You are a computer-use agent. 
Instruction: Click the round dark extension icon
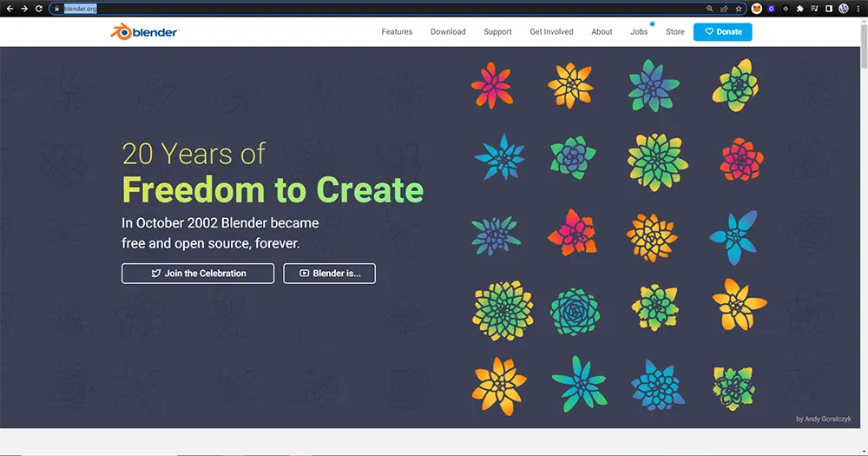click(786, 9)
